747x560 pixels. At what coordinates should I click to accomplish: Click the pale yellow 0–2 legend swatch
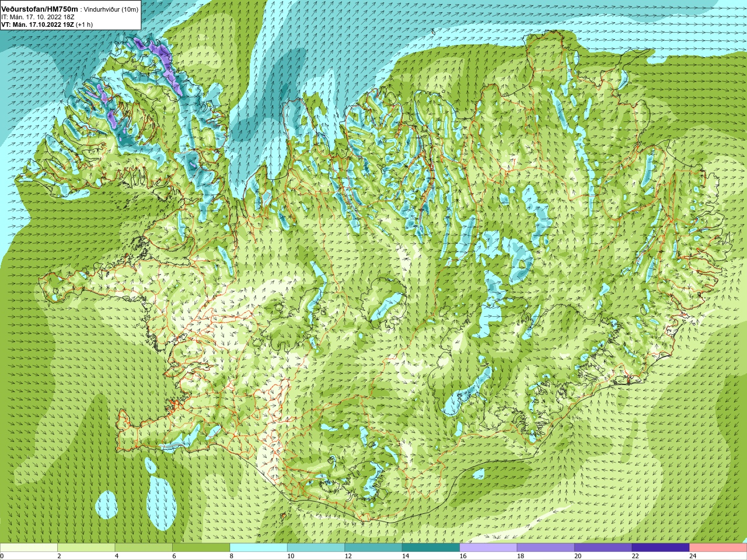click(x=29, y=548)
